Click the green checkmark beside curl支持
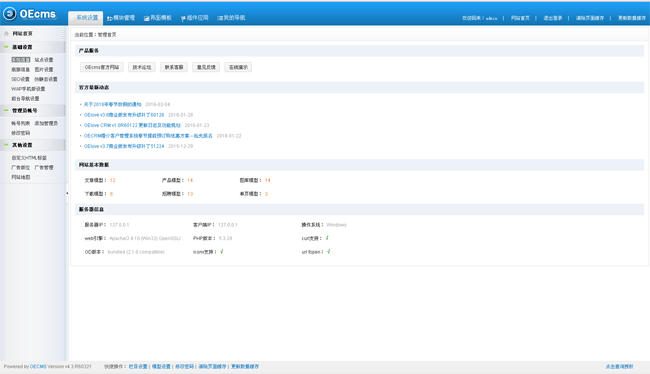This screenshot has height=374, width=650. pos(327,238)
